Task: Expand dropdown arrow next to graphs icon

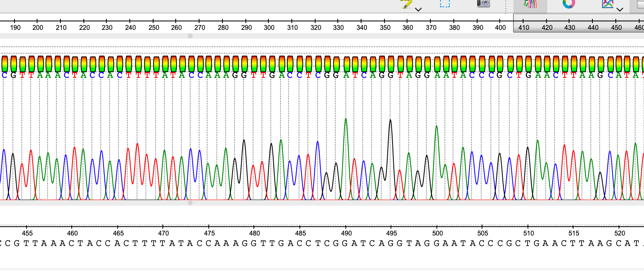Action: click(620, 9)
